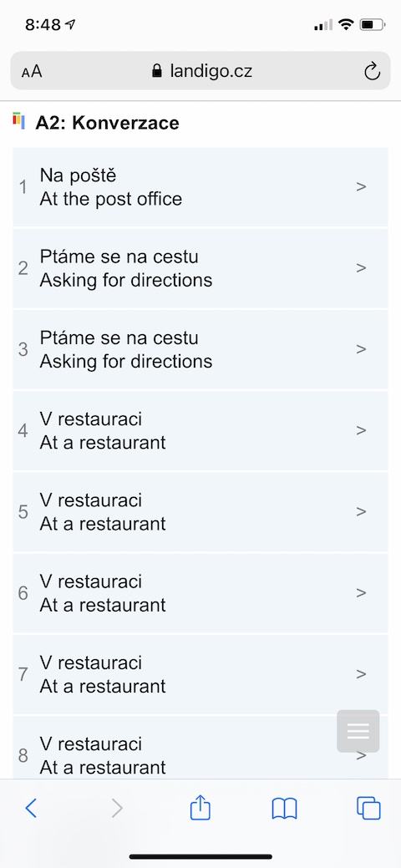Tap Safari's forward arrow

point(117,808)
